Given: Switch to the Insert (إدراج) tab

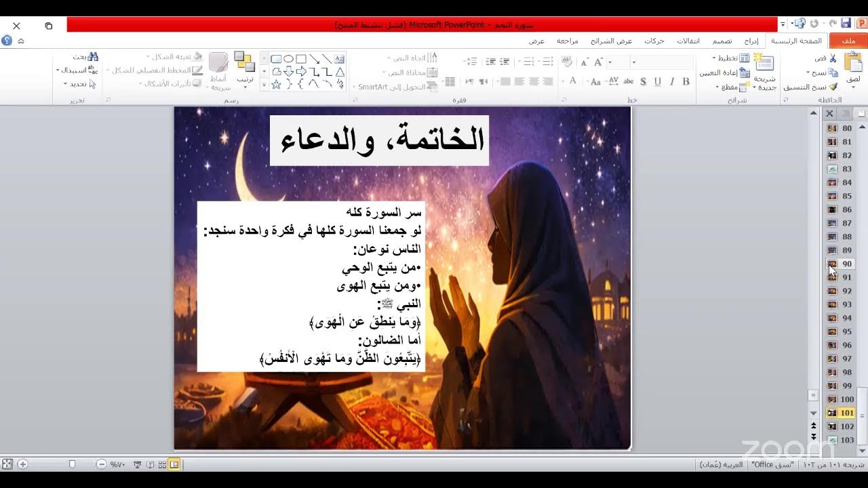Looking at the screenshot, I should click(751, 41).
